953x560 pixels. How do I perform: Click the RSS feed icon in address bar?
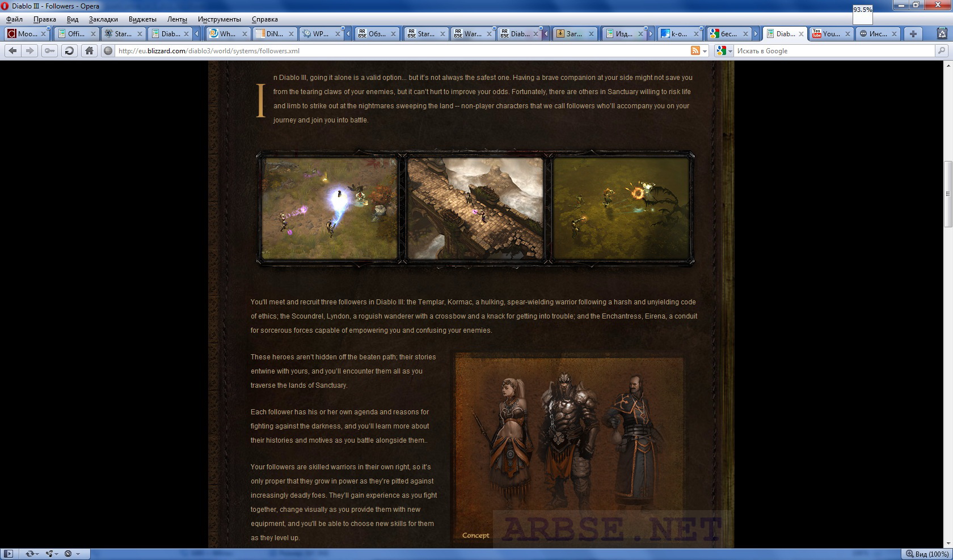click(695, 51)
